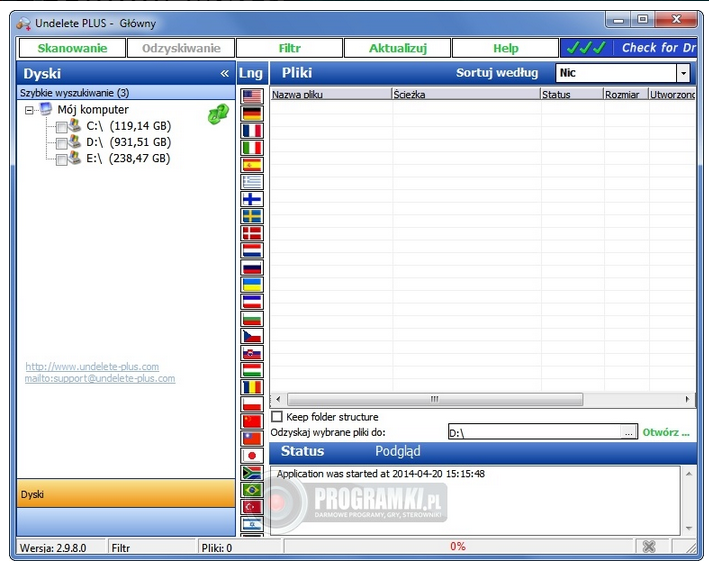Choose the Finnish flag language
The height and width of the screenshot is (565, 709).
point(252,199)
